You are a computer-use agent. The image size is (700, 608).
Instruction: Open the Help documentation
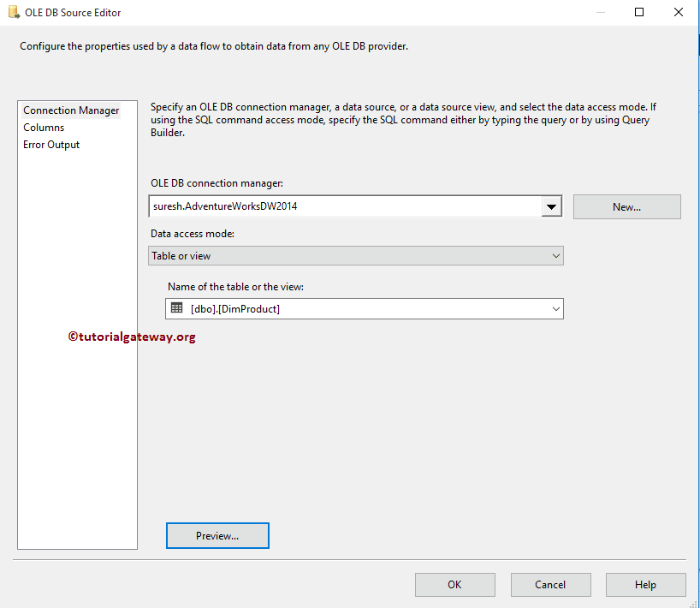click(x=645, y=585)
